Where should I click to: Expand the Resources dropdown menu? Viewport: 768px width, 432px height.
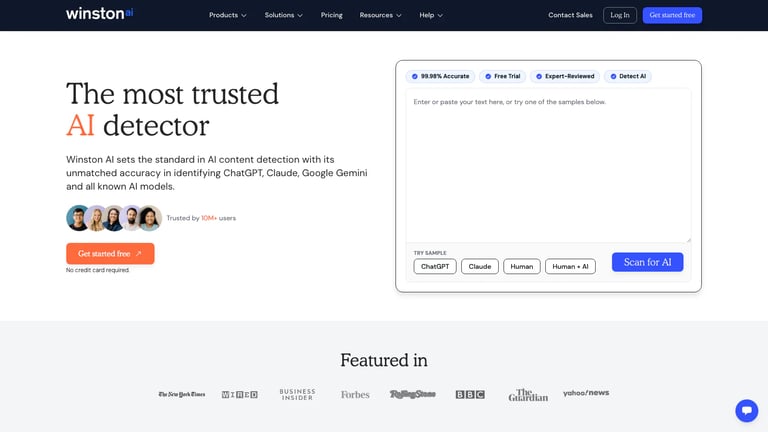click(x=381, y=15)
